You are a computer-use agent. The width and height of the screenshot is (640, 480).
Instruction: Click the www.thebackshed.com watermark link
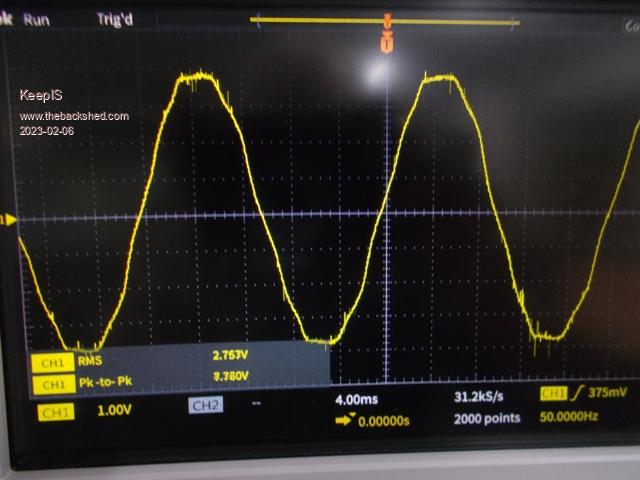(x=74, y=116)
